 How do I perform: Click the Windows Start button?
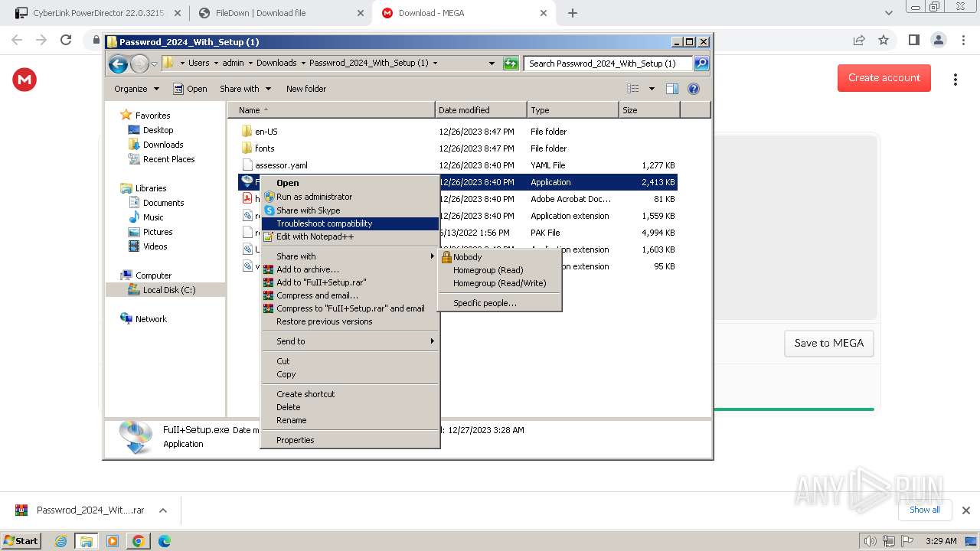(21, 540)
